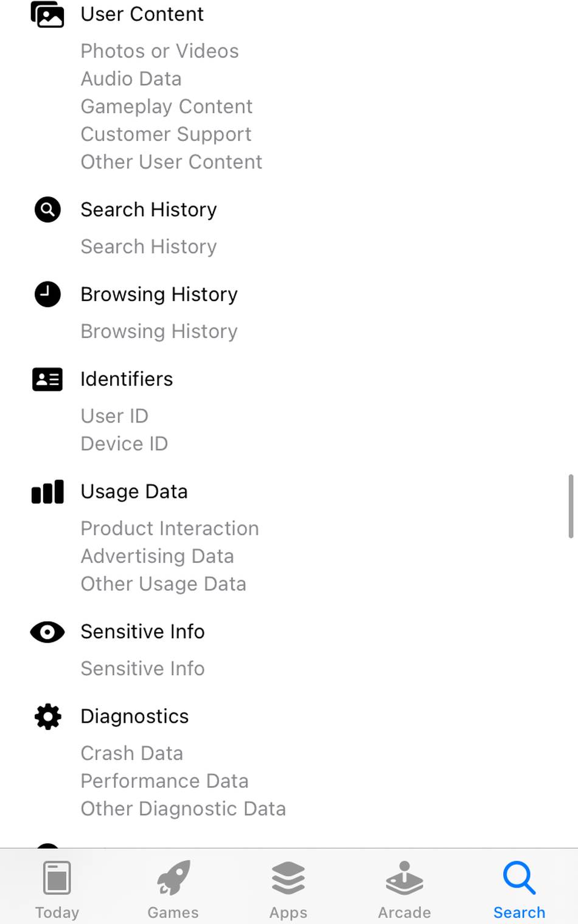Tap the Crash Data entry
Image resolution: width=578 pixels, height=924 pixels.
click(x=131, y=754)
